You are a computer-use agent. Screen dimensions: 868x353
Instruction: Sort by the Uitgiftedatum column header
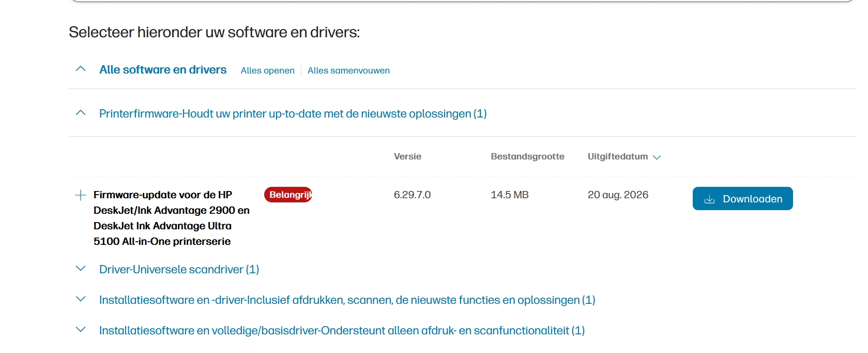click(618, 156)
